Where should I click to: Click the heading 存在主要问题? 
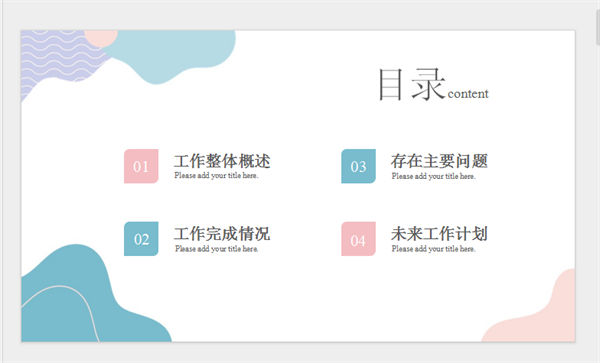[x=439, y=161]
